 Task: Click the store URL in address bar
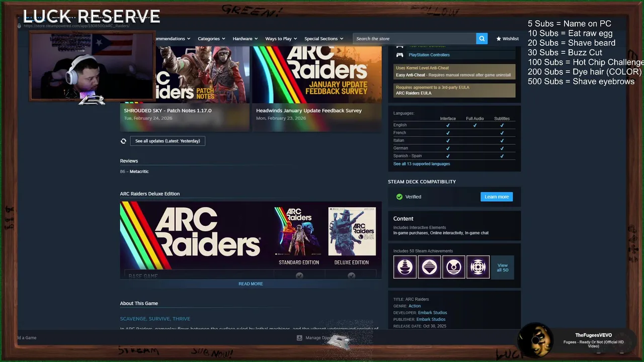tap(76, 26)
